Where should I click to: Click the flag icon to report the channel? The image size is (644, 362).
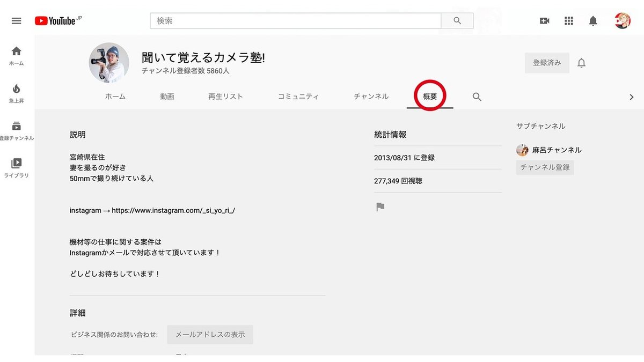pyautogui.click(x=380, y=207)
